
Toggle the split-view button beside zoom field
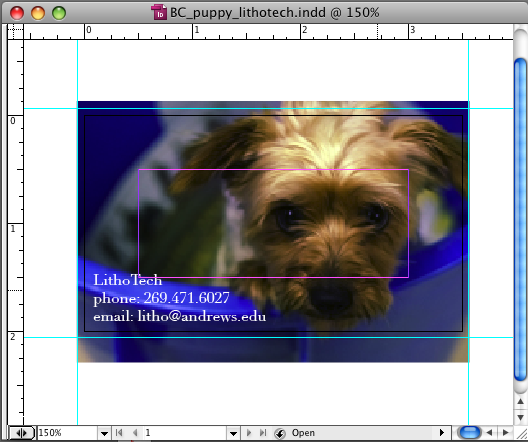point(21,433)
